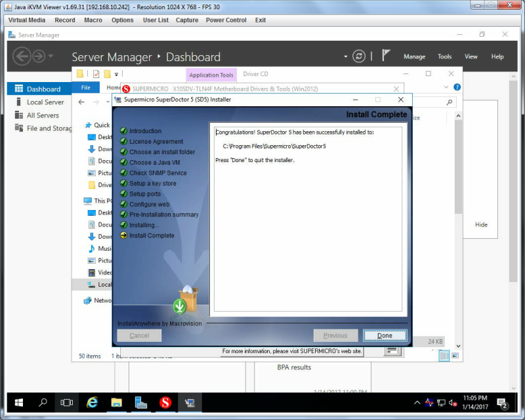Click the Explorer help question mark icon
The image size is (525, 420).
tap(457, 87)
